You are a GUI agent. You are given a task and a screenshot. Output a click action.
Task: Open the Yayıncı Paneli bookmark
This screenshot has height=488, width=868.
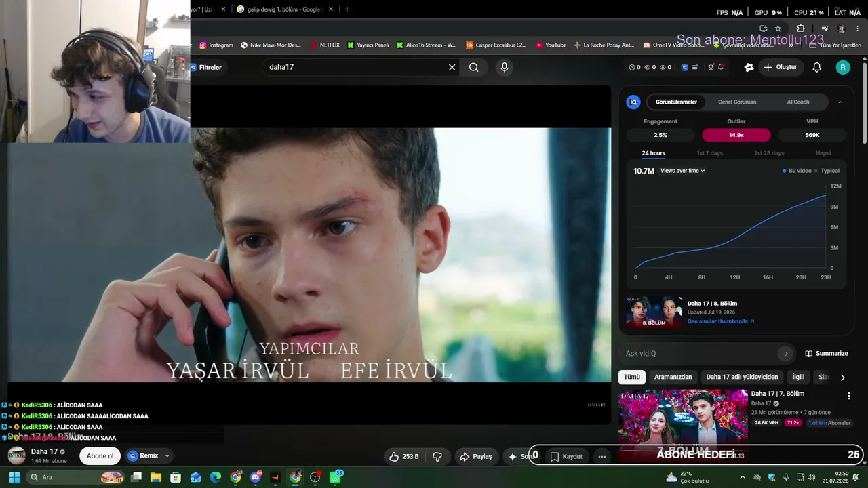pos(368,45)
